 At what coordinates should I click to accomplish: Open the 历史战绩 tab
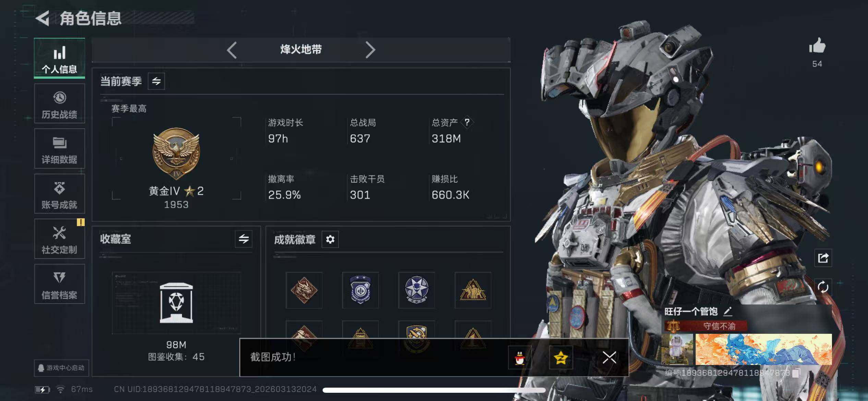60,104
